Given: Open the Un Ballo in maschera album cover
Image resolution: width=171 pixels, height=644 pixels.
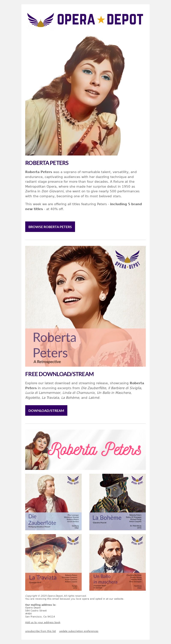Looking at the screenshot, I should 118,562.
